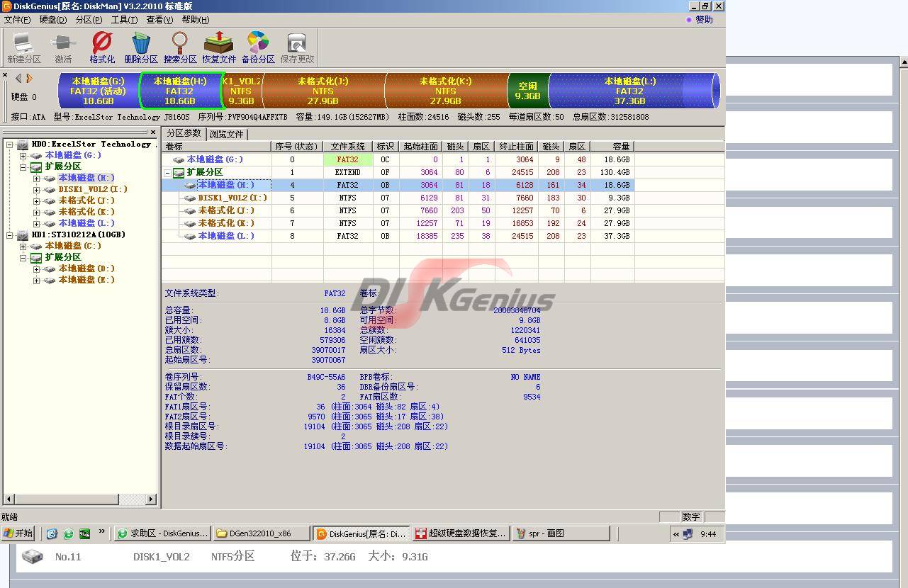The height and width of the screenshot is (588, 908).
Task: Click the 终止柱面 column header
Action: [515, 147]
